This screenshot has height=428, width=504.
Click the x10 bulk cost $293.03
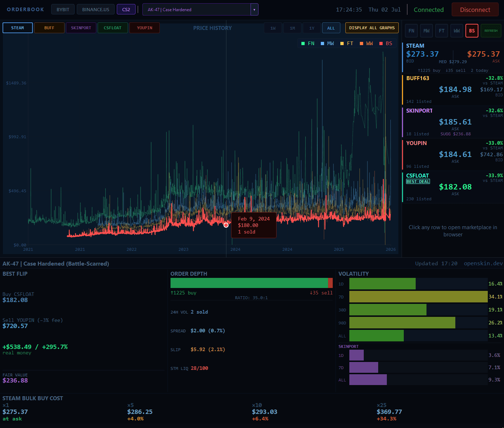[x=265, y=412]
